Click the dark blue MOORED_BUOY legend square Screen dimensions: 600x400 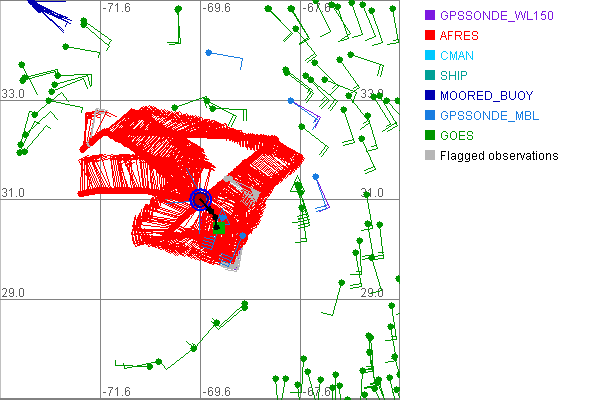(x=429, y=96)
